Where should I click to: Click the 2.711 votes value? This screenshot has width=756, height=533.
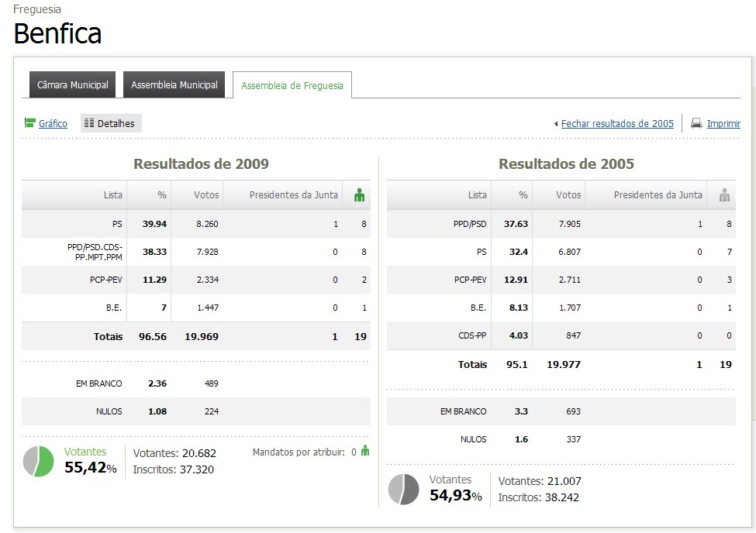(570, 280)
